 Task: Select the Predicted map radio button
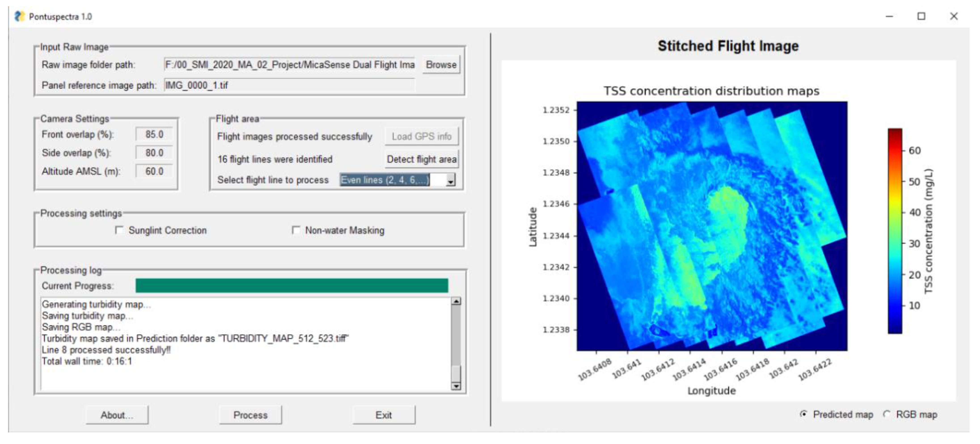point(803,414)
